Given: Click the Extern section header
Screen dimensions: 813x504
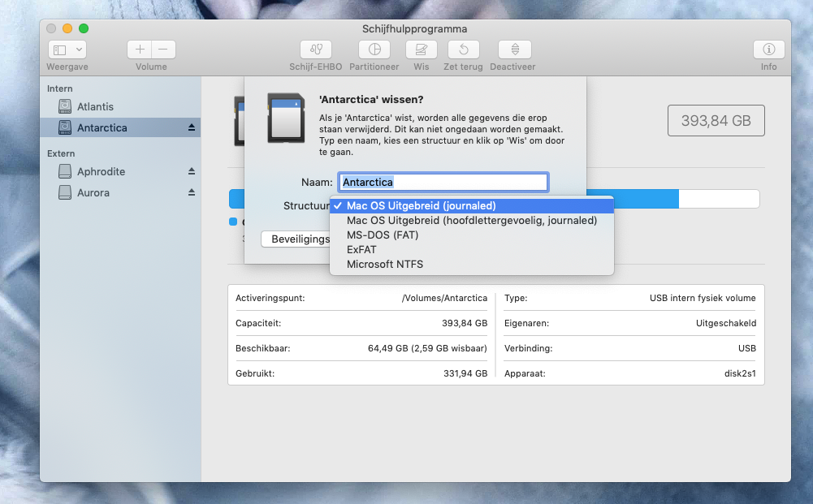Looking at the screenshot, I should (x=61, y=153).
